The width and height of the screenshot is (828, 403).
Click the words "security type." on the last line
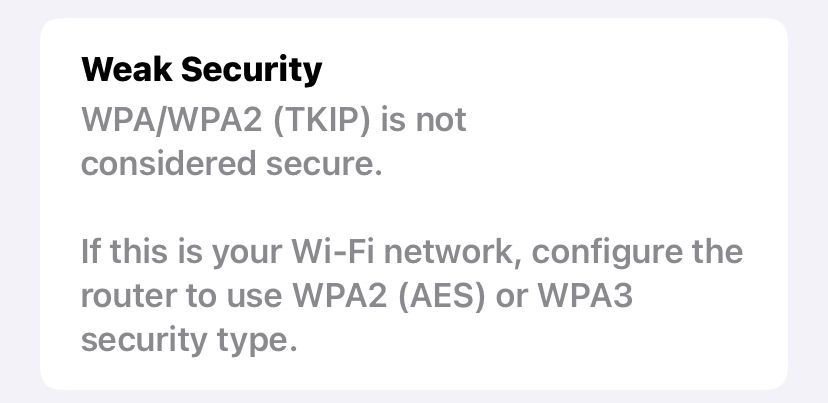tap(189, 339)
